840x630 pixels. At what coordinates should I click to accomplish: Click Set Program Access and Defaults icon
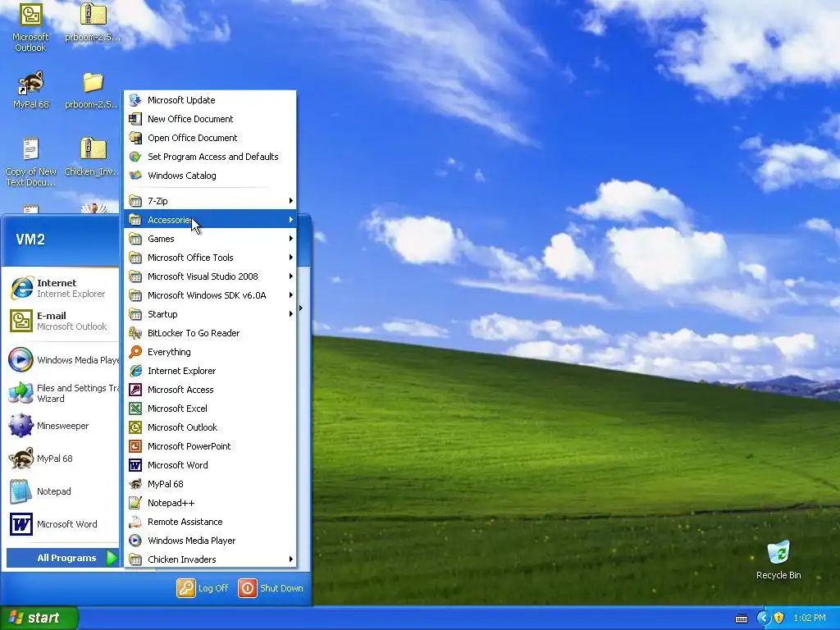pos(135,157)
